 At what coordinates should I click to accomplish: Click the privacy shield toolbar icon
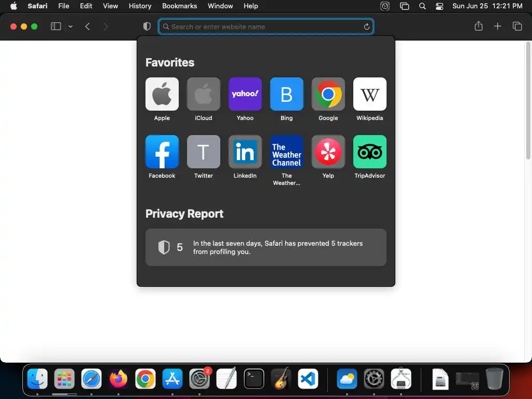(147, 26)
